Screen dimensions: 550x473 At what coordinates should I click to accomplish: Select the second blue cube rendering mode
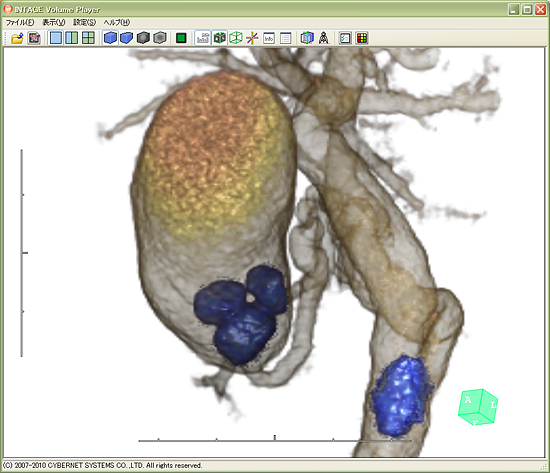pyautogui.click(x=127, y=38)
